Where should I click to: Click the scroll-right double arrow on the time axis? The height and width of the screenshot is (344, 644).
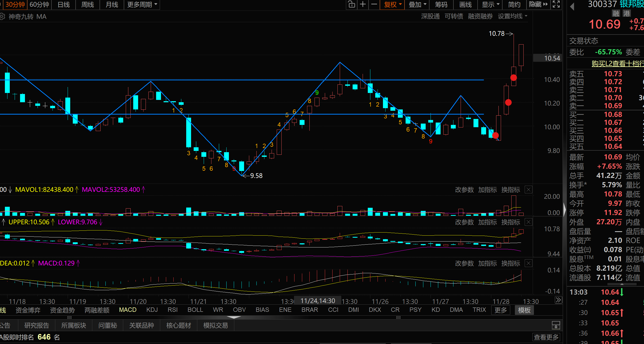[558, 300]
